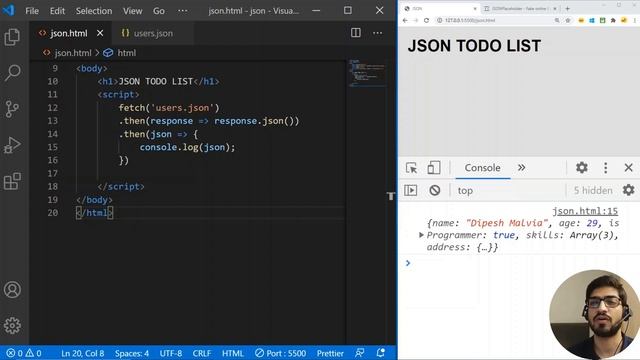Click the Chrome extensions puzzle icon
Screen dimensions: 640x360
[613, 20]
